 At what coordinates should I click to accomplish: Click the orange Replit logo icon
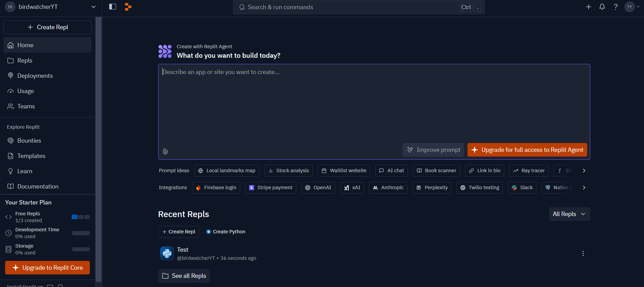(x=128, y=7)
